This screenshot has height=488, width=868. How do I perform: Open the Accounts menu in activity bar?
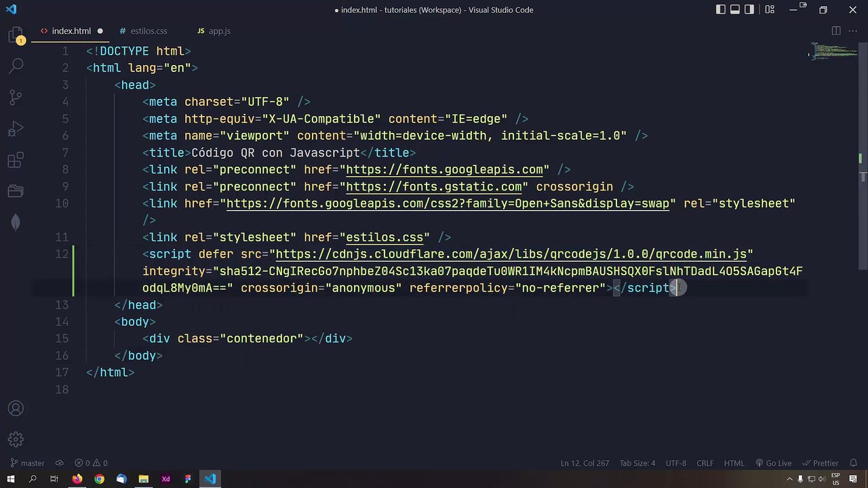(x=16, y=409)
